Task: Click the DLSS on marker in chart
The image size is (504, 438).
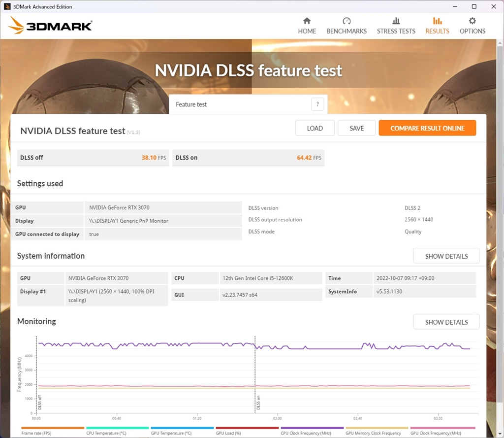Action: (258, 403)
